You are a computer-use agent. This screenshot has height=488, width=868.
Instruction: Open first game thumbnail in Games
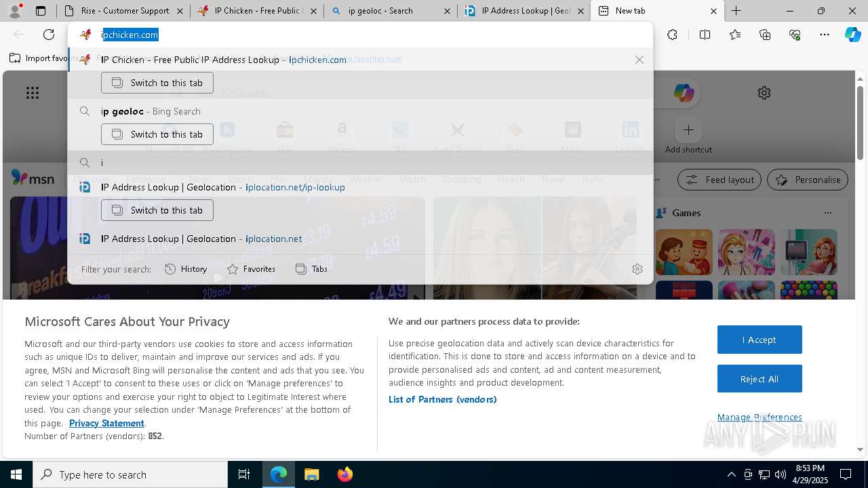(x=684, y=252)
